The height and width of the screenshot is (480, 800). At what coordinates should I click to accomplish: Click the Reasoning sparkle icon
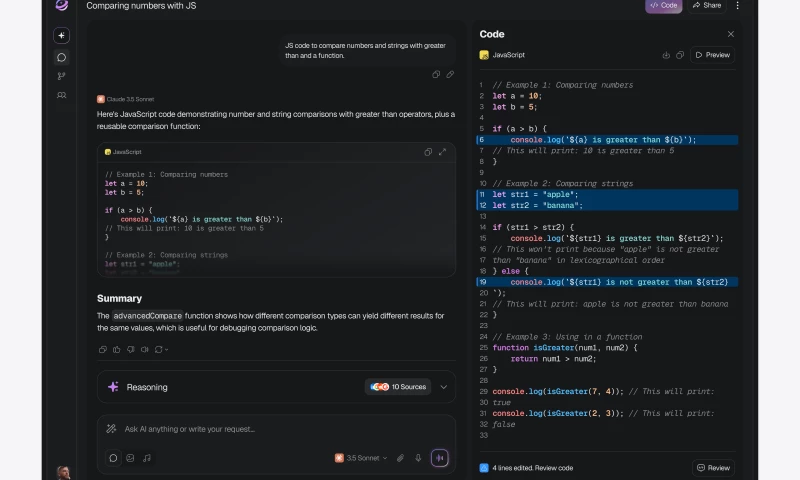pos(113,387)
